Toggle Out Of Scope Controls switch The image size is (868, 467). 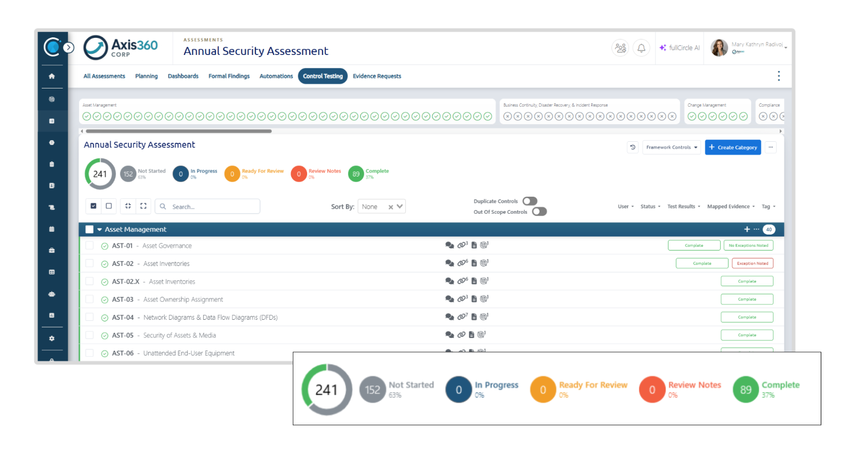[539, 212]
